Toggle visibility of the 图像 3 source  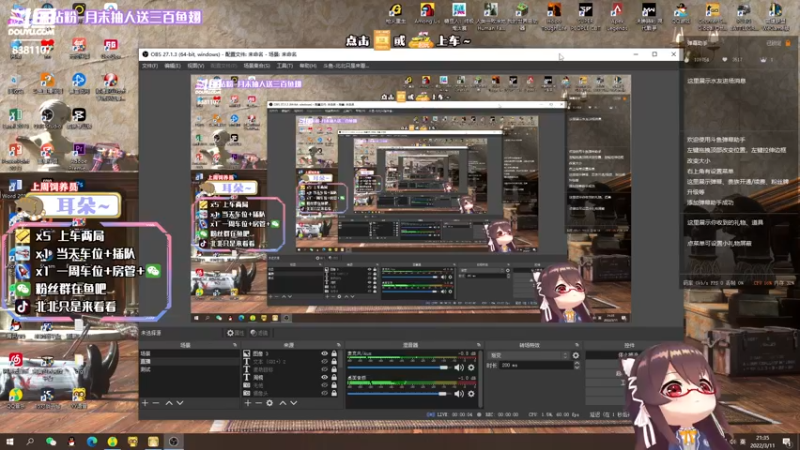click(x=324, y=353)
